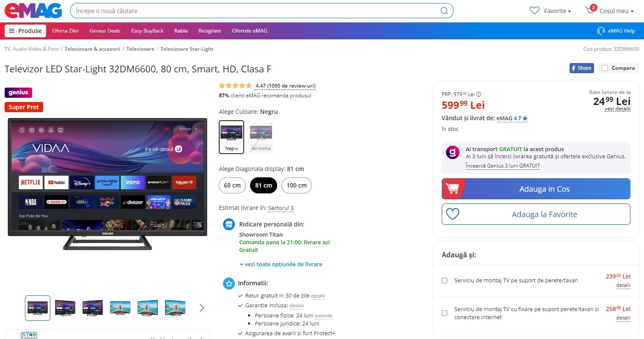Open the shopping cart icon
Image resolution: width=644 pixels, height=339 pixels.
(590, 10)
